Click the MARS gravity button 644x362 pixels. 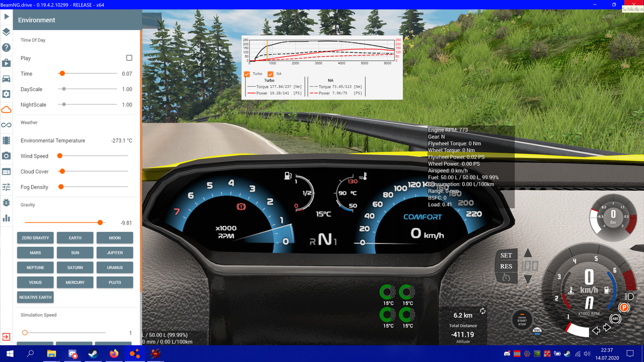35,252
